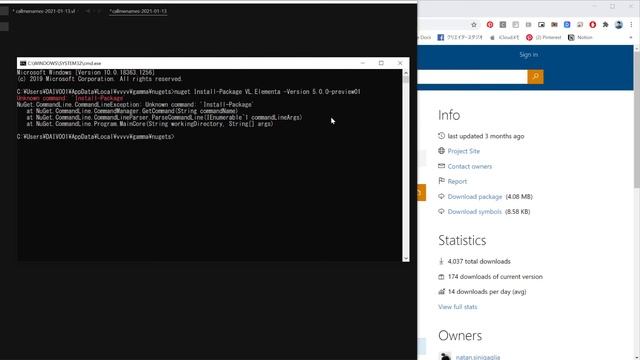Screen dimensions: 640x360
Task: Click Download package link
Action: [x=475, y=196]
